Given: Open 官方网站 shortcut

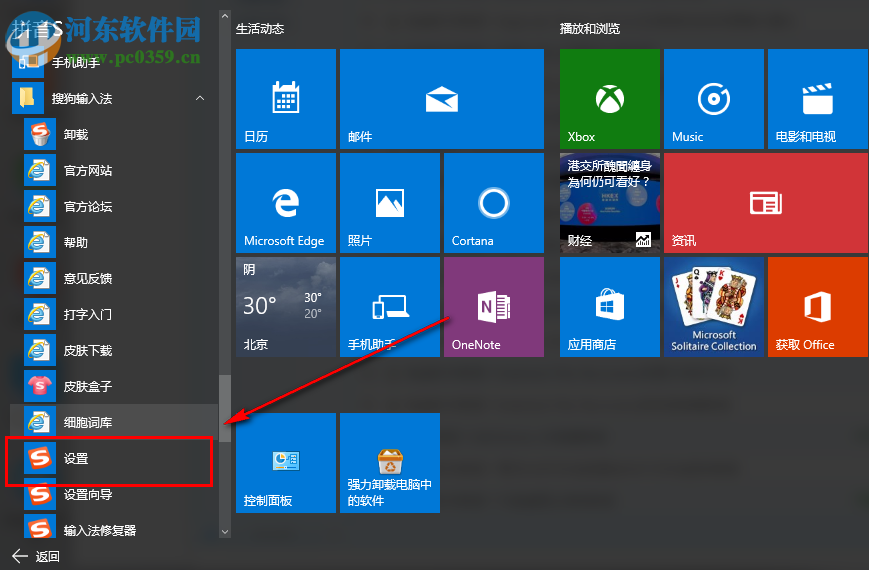Looking at the screenshot, I should click(114, 170).
